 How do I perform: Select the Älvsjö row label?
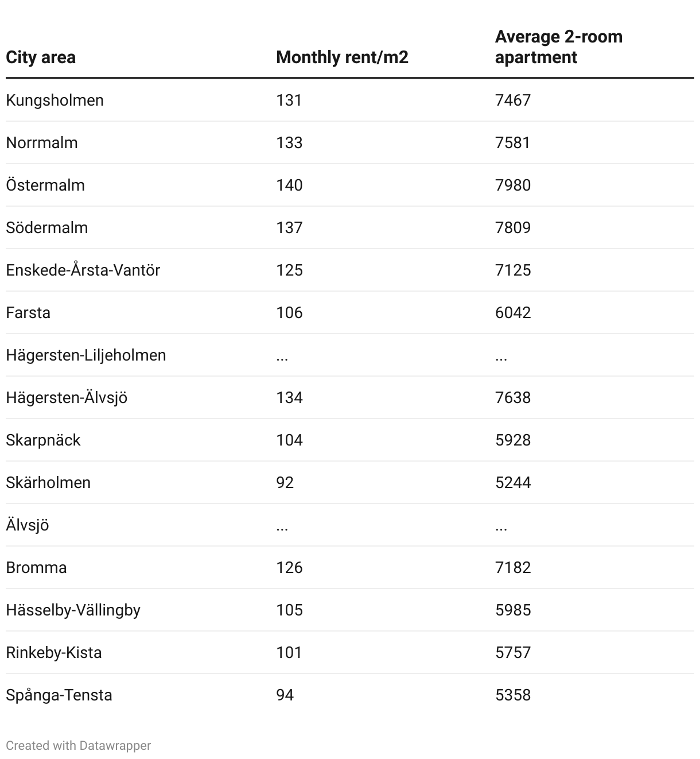click(28, 525)
